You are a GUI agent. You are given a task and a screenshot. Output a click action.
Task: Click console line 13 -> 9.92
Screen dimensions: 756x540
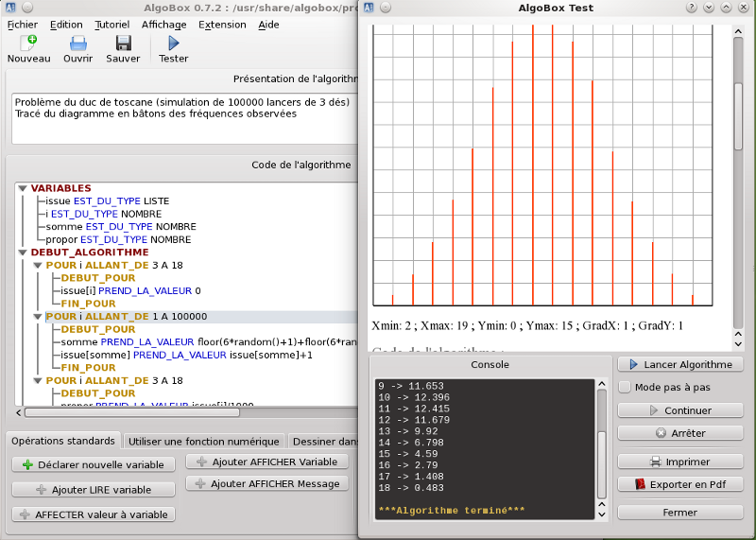pyautogui.click(x=408, y=431)
